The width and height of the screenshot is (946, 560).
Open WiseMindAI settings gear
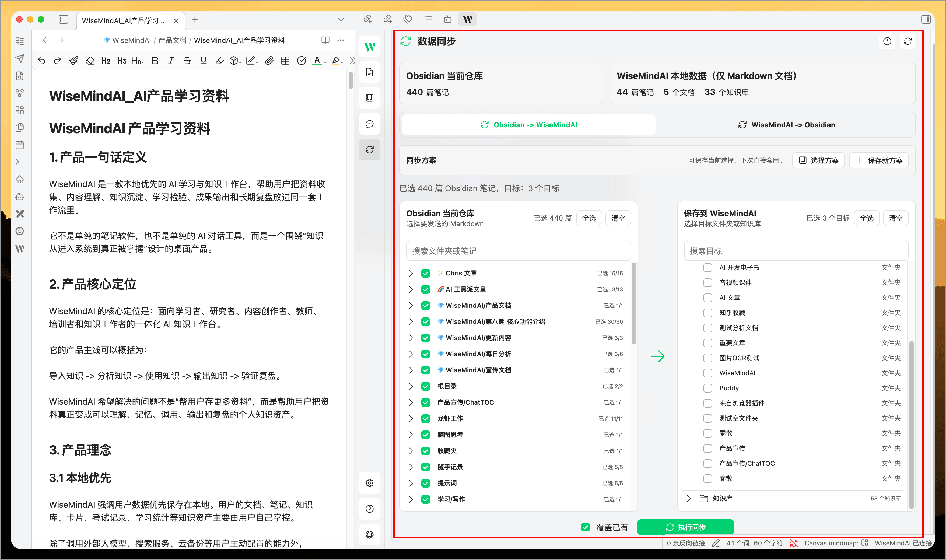coord(369,483)
